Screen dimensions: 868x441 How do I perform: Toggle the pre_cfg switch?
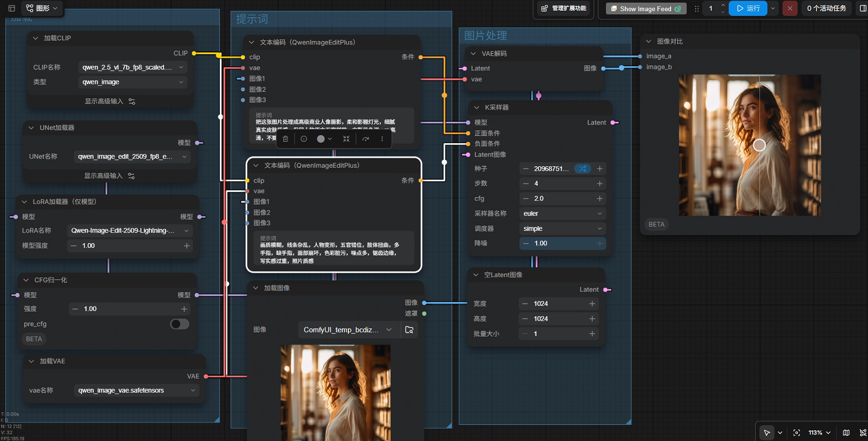(180, 324)
